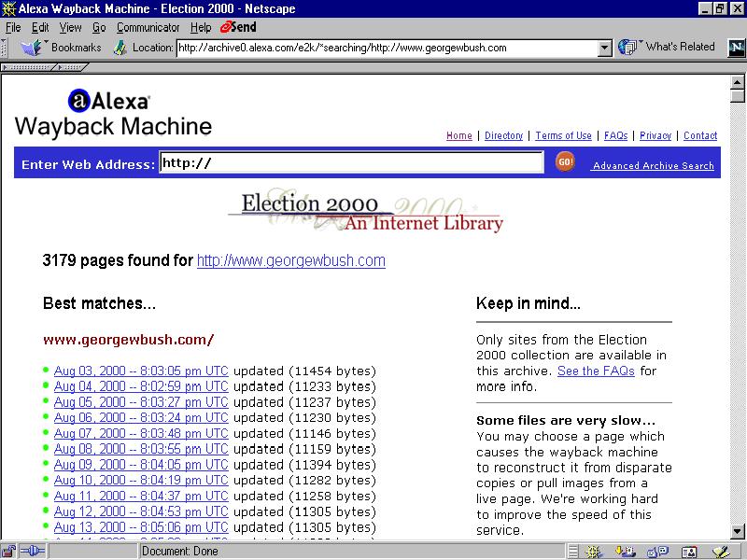The width and height of the screenshot is (747, 560).
Task: Open the Contact link
Action: tap(700, 135)
